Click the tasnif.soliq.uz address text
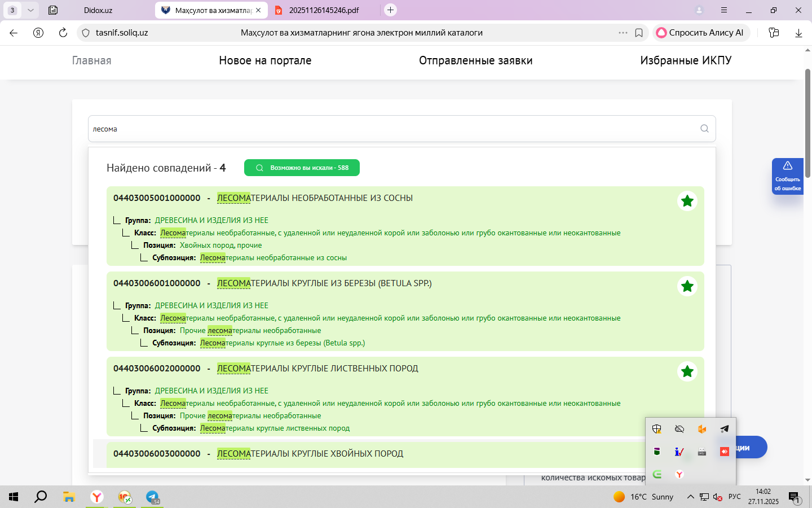Screen dimensions: 812x508 (122, 33)
